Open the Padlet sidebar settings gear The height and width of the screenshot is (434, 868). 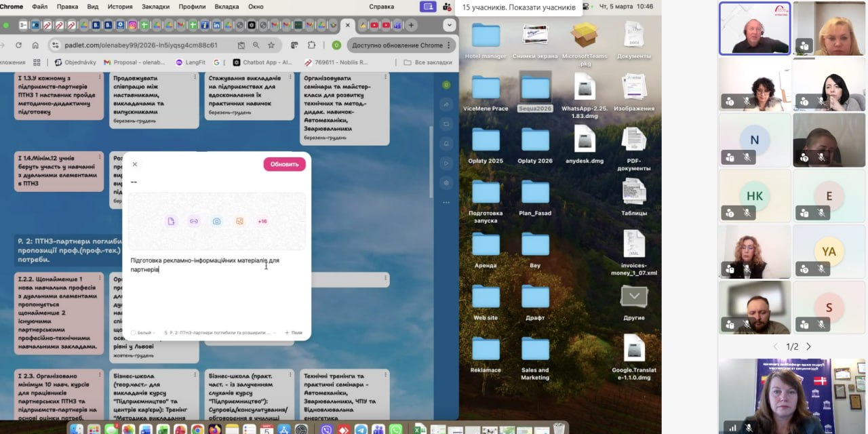coord(446,182)
